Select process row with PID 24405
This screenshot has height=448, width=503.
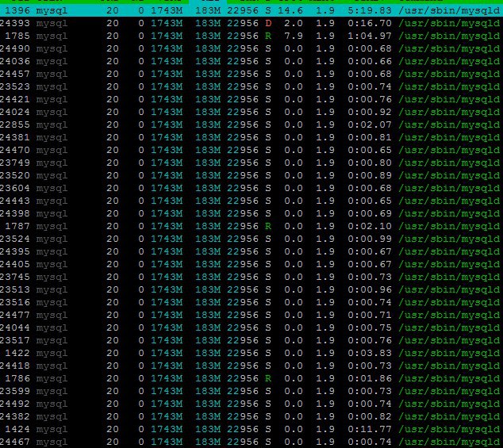pos(251,264)
